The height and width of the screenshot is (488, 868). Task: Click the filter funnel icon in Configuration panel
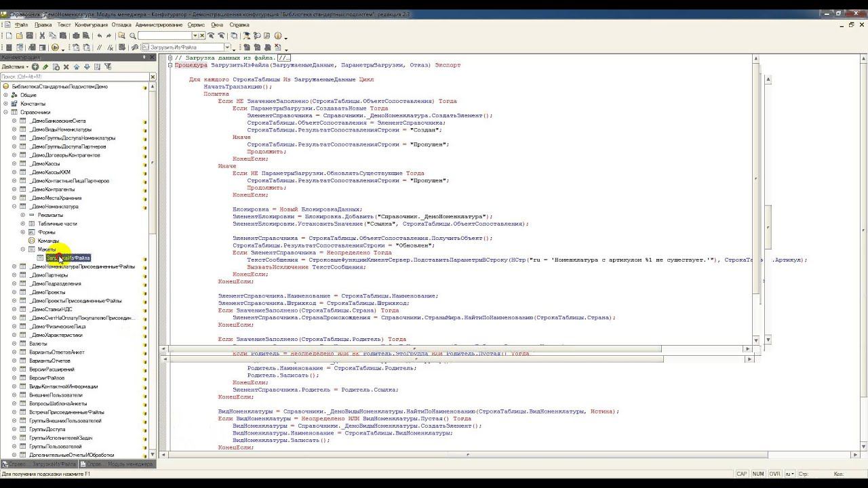click(107, 66)
